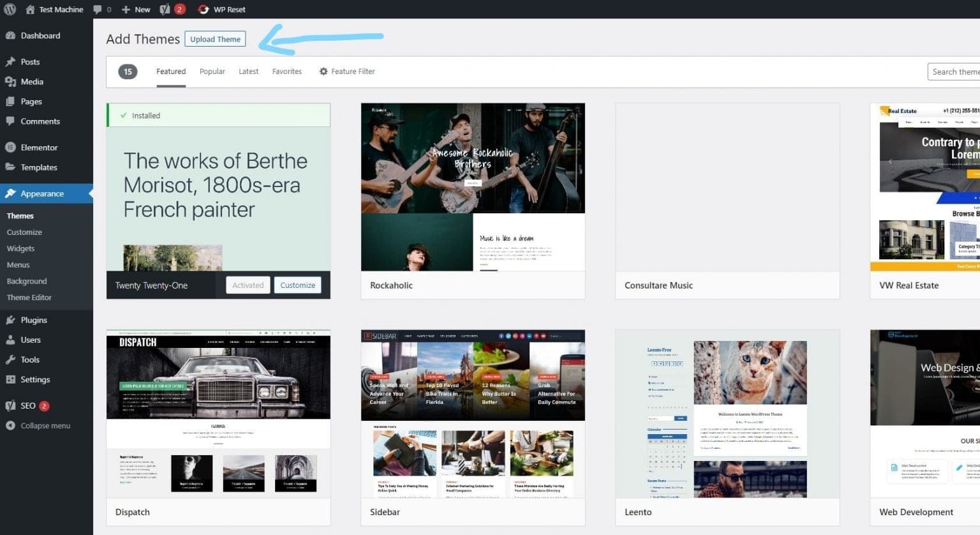Screen dimensions: 980x535
Task: Click the red 2 notification badge in admin bar
Action: point(180,9)
